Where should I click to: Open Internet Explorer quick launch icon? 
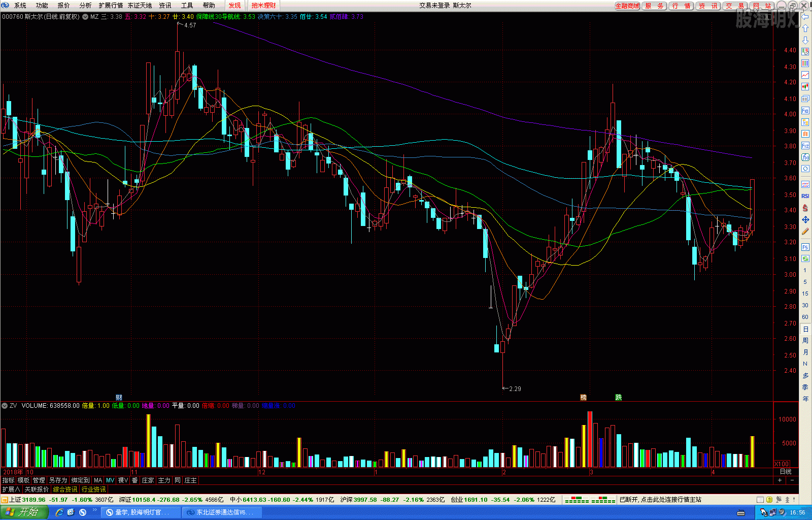(59, 512)
